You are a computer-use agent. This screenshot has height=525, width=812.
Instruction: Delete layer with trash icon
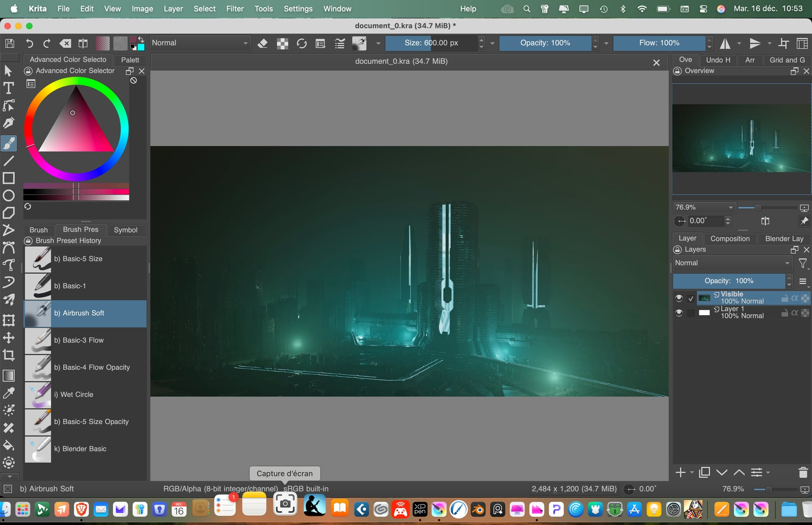coord(803,473)
